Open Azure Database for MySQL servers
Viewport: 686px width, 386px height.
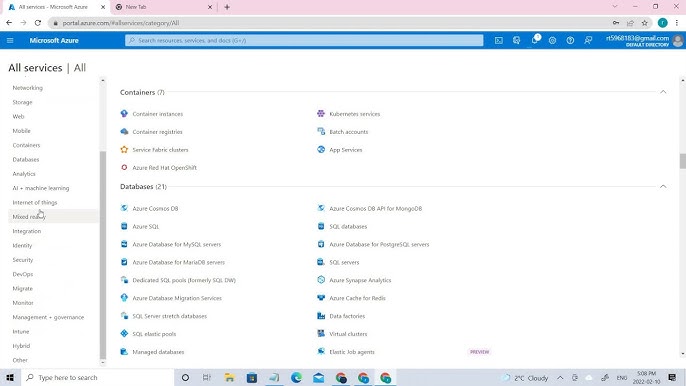[x=177, y=245]
